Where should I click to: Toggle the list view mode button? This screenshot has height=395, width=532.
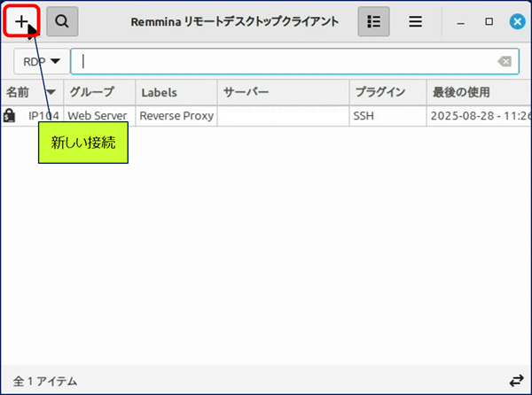pyautogui.click(x=373, y=21)
